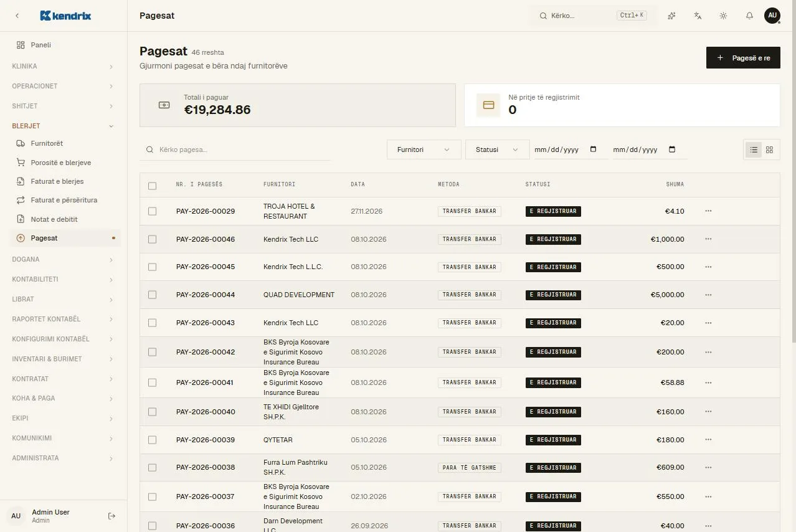Viewport: 796px width, 532px height.
Task: Sort by the SHUMA column header
Action: pos(675,184)
